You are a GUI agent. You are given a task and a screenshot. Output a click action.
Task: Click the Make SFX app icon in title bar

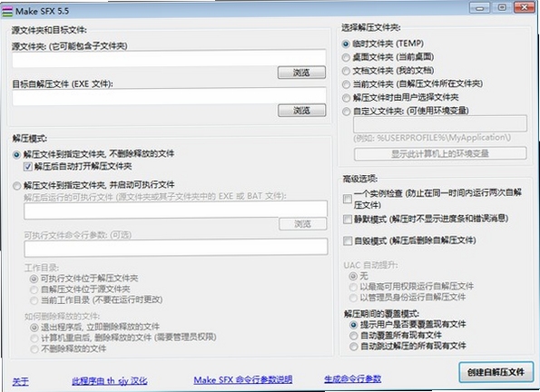pyautogui.click(x=7, y=12)
